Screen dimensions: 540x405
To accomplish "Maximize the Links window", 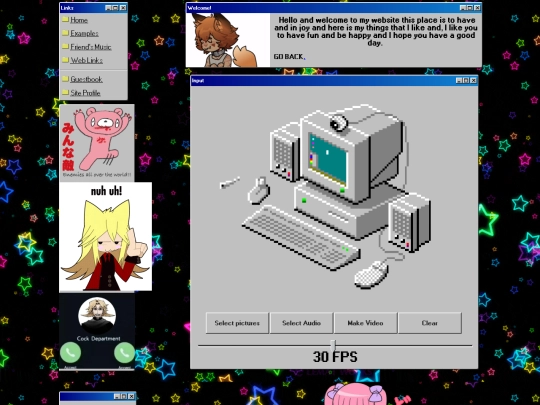I will point(115,8).
